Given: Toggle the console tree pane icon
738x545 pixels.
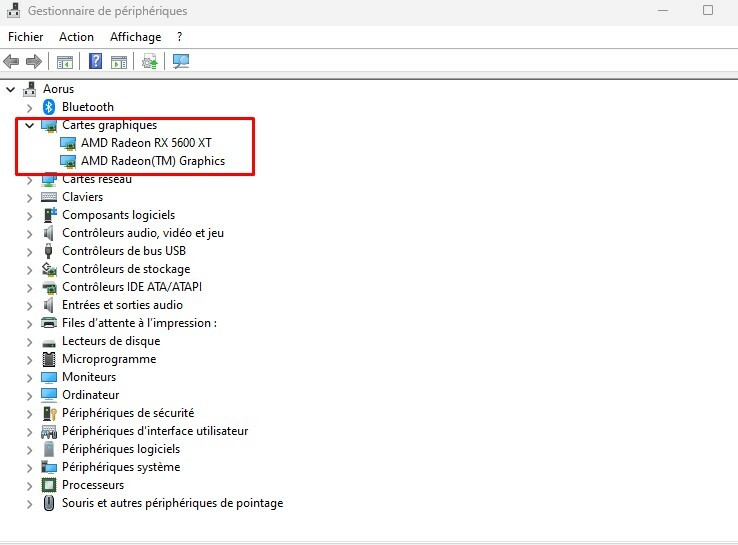Looking at the screenshot, I should click(65, 62).
